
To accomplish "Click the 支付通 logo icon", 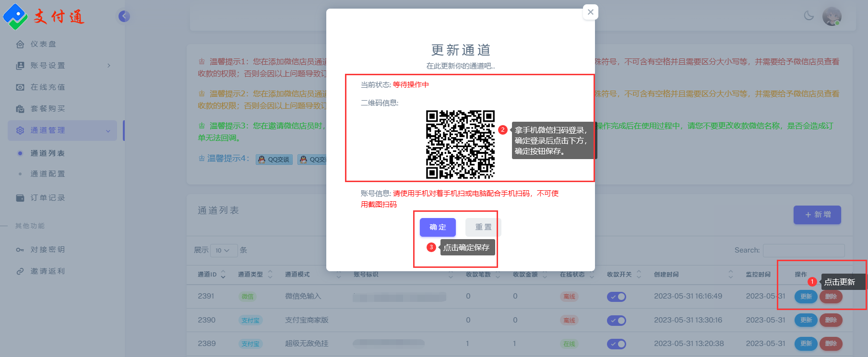I will pos(15,16).
